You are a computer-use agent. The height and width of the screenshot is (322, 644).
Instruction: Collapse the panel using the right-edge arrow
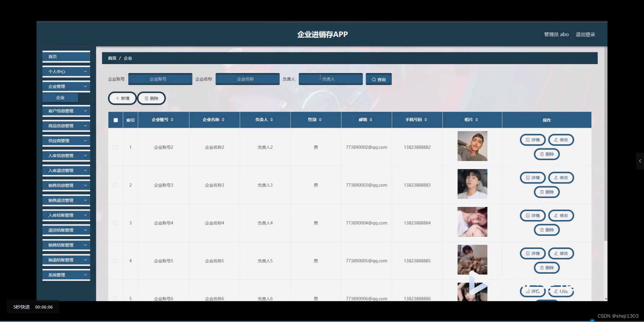click(640, 161)
